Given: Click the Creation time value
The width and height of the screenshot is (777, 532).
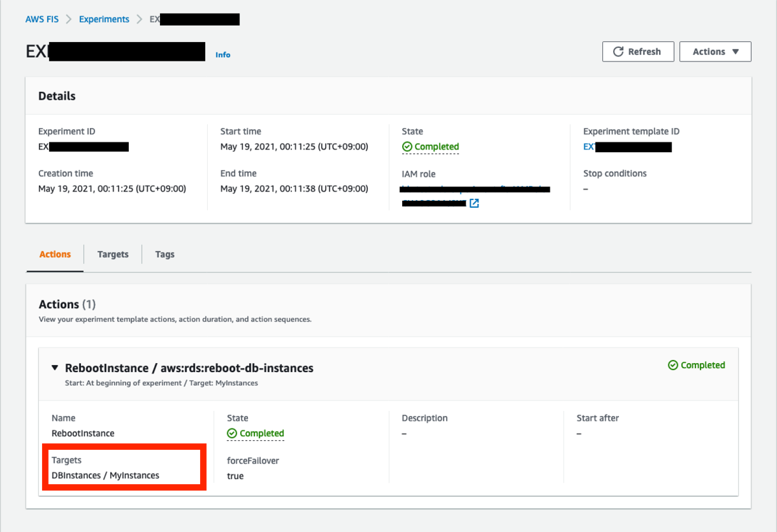Looking at the screenshot, I should pos(112,189).
